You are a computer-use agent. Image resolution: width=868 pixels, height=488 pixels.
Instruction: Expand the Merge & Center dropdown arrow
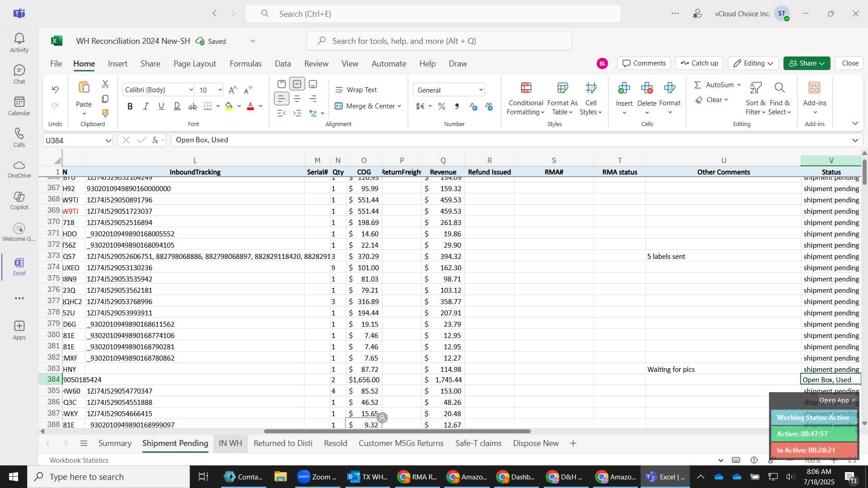tap(400, 106)
